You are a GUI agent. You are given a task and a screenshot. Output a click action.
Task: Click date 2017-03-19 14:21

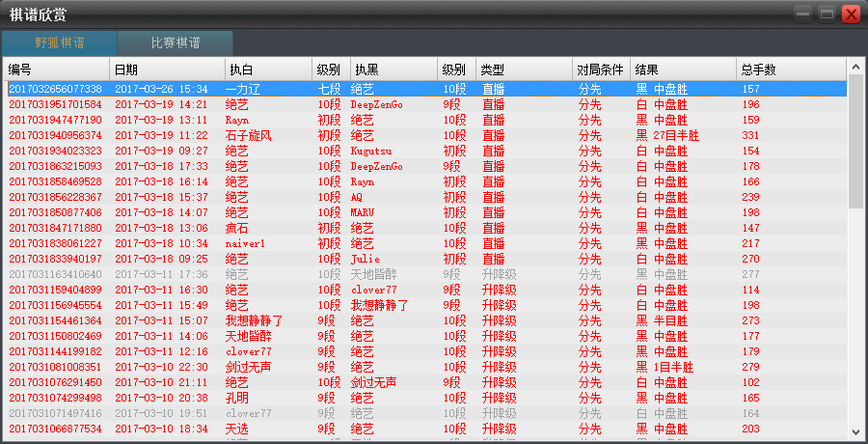pos(161,104)
